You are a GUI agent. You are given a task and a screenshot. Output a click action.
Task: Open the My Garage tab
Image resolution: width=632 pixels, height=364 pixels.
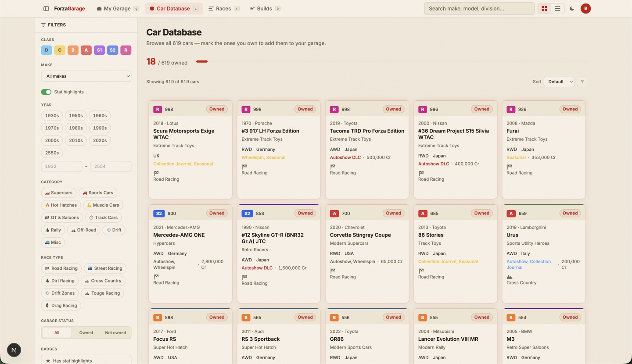(x=118, y=8)
